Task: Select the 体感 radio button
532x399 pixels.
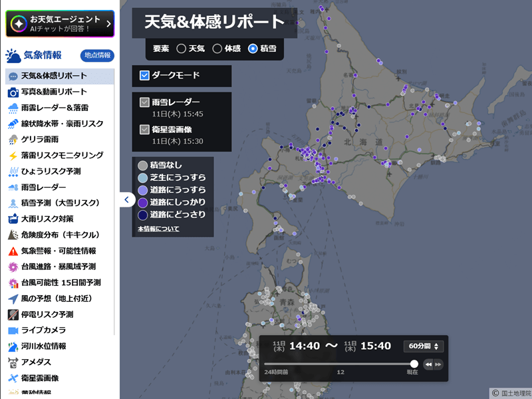Action: pos(217,49)
